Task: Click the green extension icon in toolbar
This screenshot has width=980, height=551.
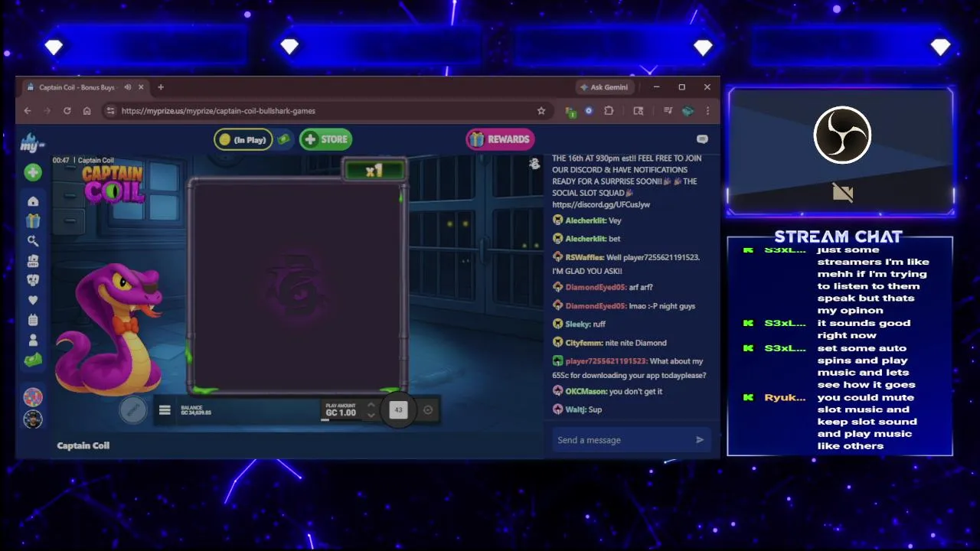Action: click(570, 112)
